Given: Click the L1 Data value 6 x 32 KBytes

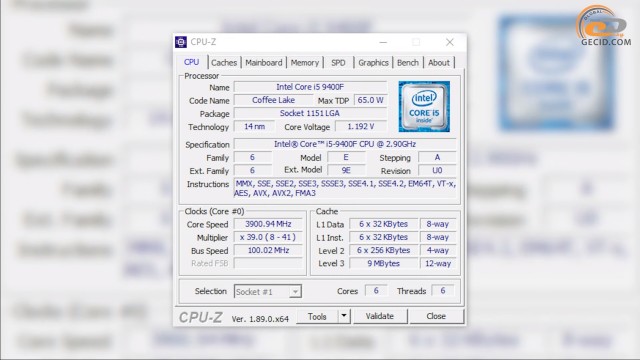Looking at the screenshot, I should 383,224.
